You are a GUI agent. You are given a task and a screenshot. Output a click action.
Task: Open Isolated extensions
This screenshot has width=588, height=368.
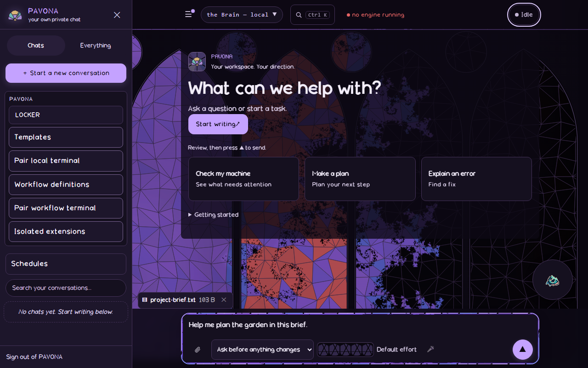tap(66, 231)
